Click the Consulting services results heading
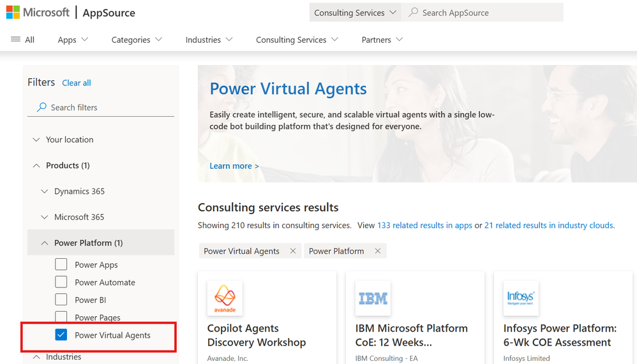This screenshot has width=637, height=364. tap(268, 207)
